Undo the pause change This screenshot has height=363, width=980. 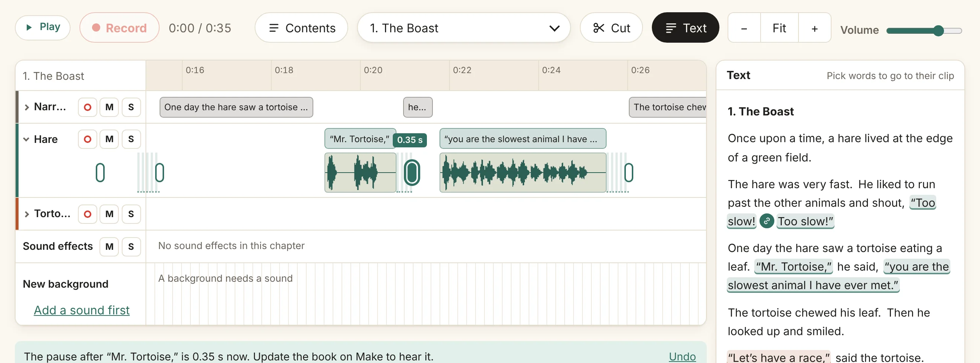pos(682,356)
